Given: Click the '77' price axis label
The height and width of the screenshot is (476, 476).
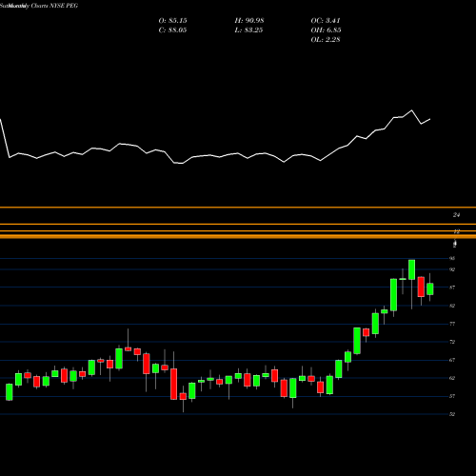Looking at the screenshot, I should (x=452, y=324).
